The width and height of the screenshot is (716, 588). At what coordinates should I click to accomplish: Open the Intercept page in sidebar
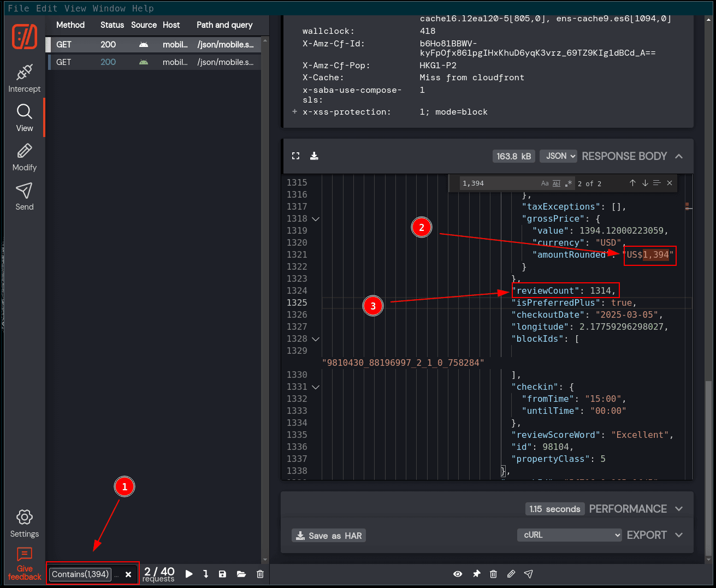(24, 79)
